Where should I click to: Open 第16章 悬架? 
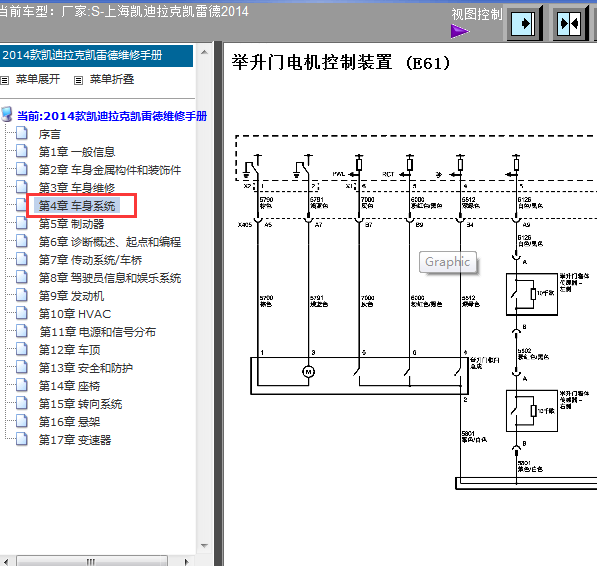[x=69, y=422]
